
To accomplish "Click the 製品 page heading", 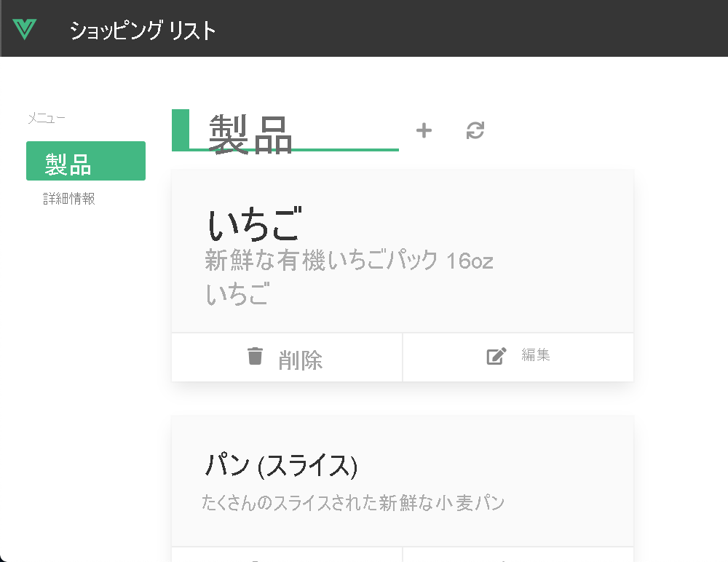I will click(250, 135).
